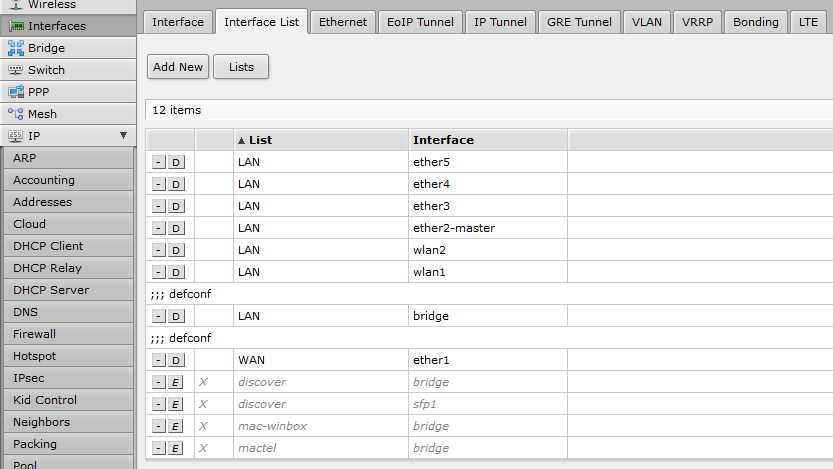Remove the mactel bridge entry
This screenshot has width=833, height=469.
point(158,449)
